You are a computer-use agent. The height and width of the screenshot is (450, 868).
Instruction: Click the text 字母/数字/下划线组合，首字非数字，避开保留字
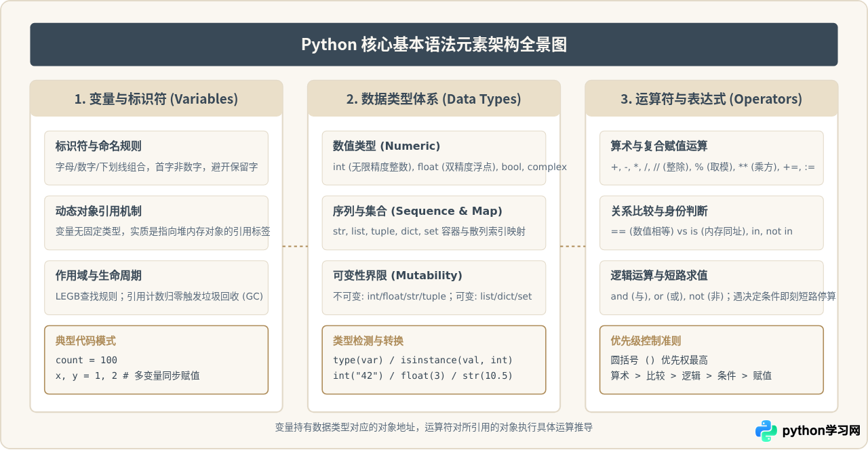(157, 167)
